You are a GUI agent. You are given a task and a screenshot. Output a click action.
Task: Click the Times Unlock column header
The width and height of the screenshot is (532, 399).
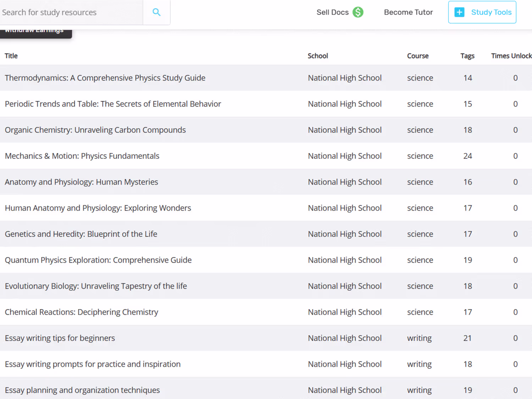click(x=511, y=56)
